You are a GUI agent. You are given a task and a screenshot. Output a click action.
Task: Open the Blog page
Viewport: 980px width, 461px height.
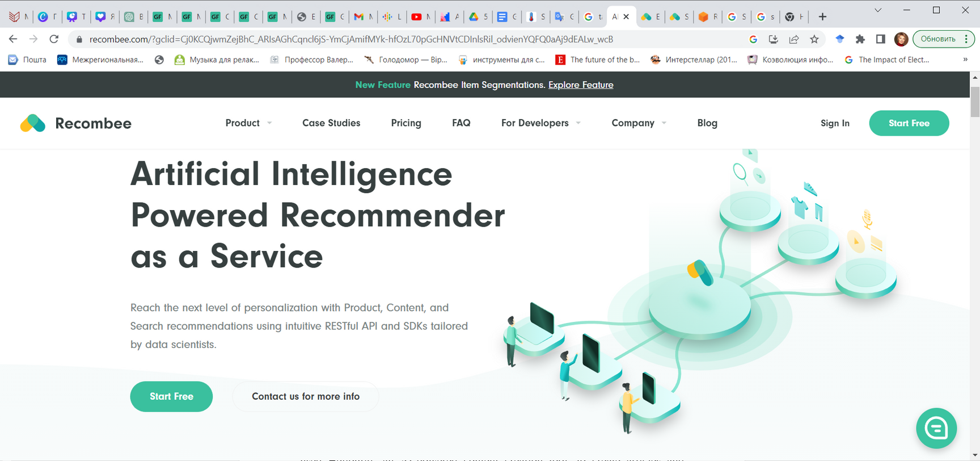pyautogui.click(x=707, y=123)
